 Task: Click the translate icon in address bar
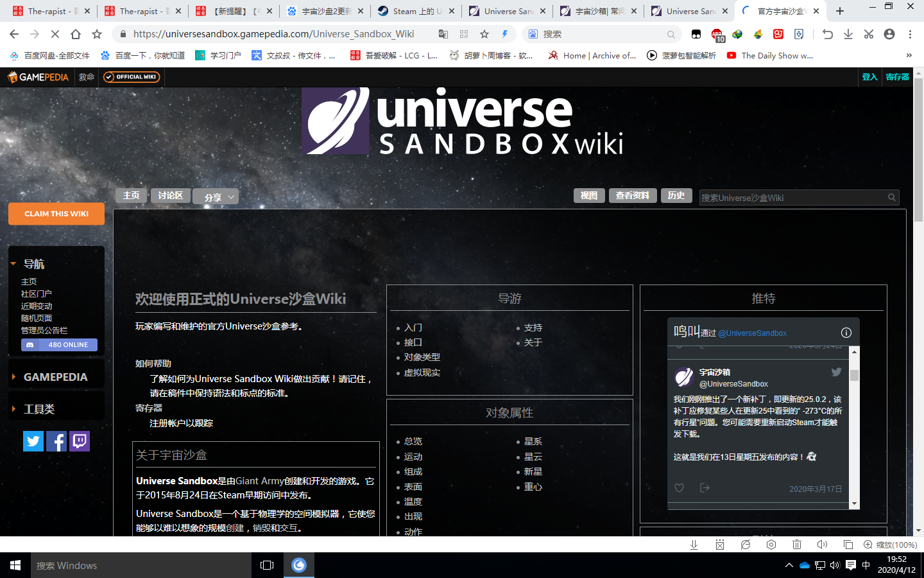443,34
